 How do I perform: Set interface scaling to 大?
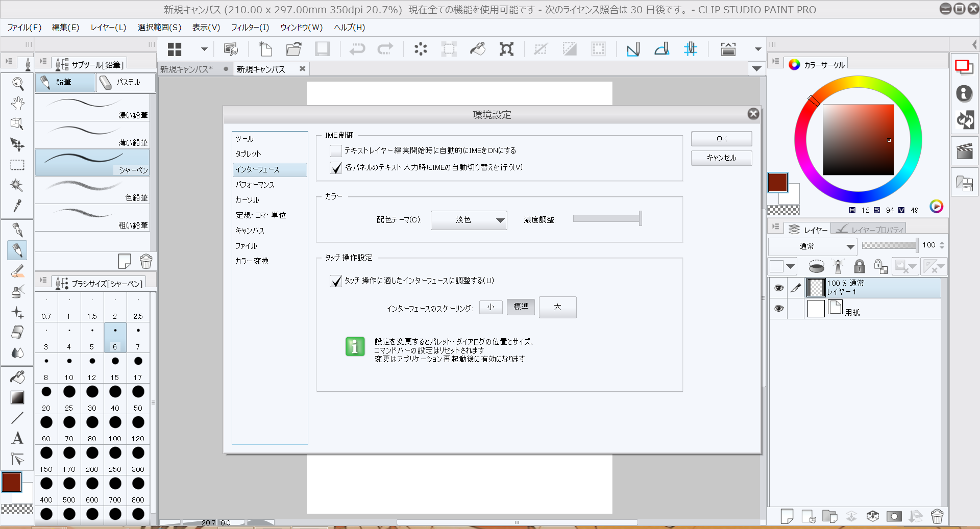(557, 307)
